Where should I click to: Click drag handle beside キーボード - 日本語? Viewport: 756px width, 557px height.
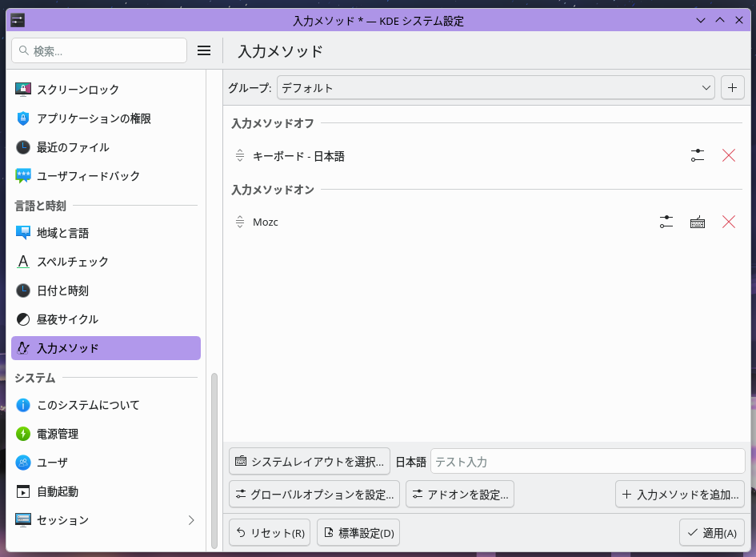point(239,156)
